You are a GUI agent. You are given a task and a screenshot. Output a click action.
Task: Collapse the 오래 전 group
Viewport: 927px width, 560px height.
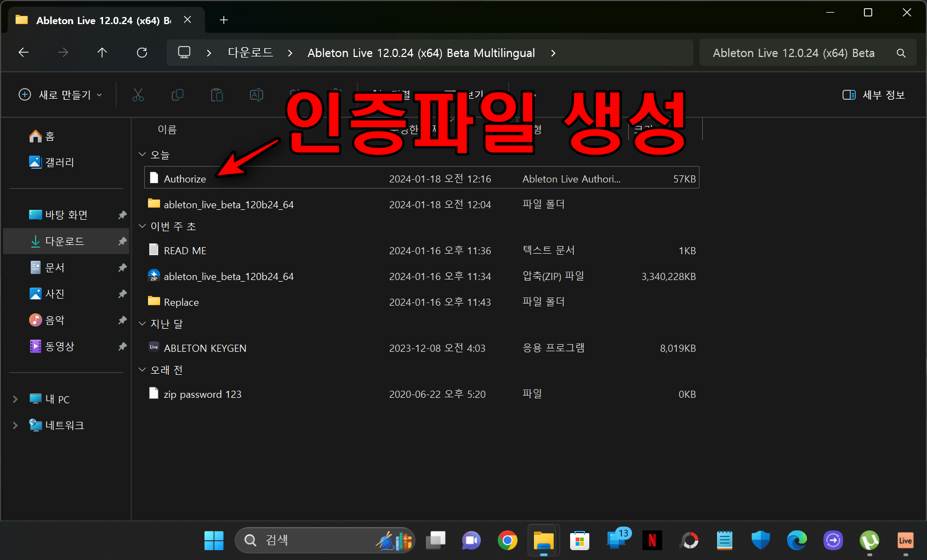point(142,370)
